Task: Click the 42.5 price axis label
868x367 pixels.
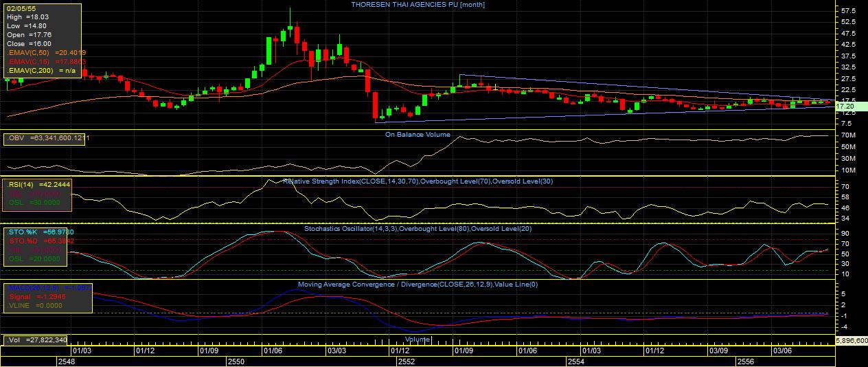Action: click(x=847, y=45)
